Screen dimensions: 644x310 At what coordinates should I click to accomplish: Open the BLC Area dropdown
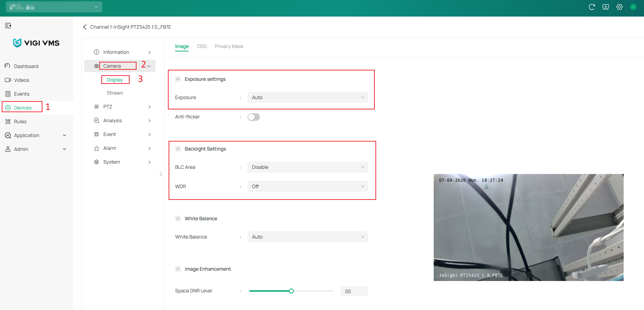pos(308,167)
